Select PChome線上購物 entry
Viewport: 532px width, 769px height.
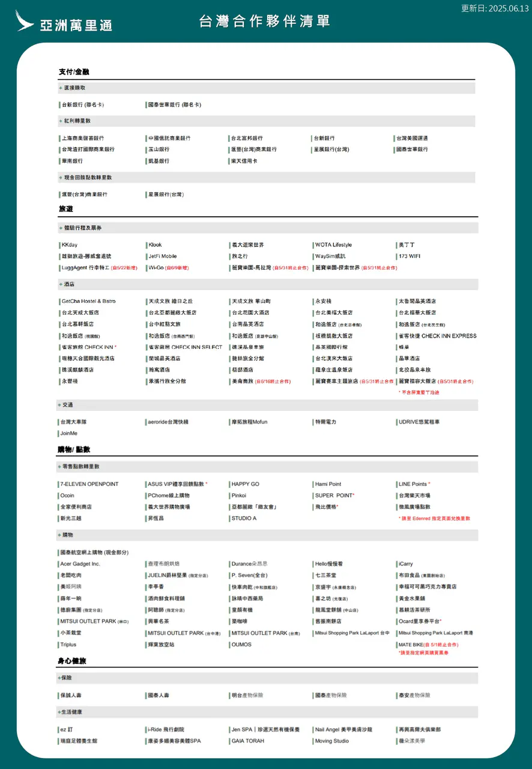(x=169, y=496)
